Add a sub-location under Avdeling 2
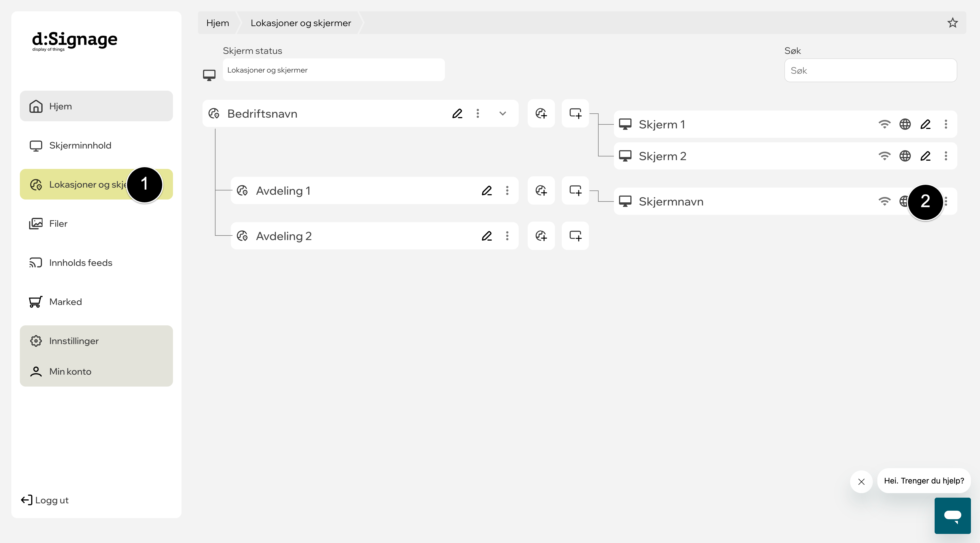The width and height of the screenshot is (980, 543). point(541,236)
